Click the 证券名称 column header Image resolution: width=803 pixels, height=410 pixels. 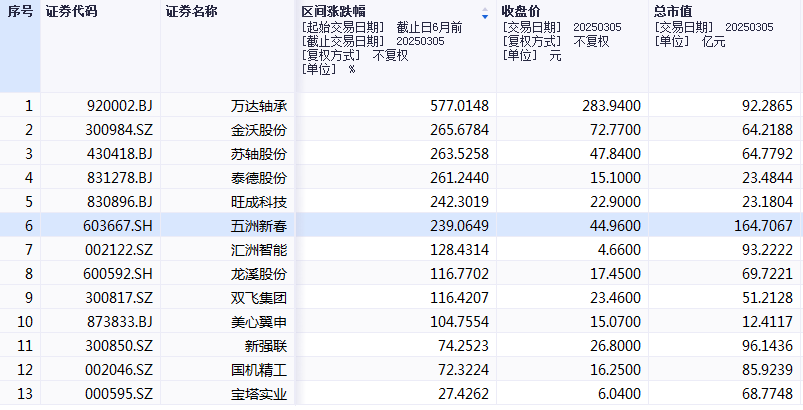tap(190, 11)
